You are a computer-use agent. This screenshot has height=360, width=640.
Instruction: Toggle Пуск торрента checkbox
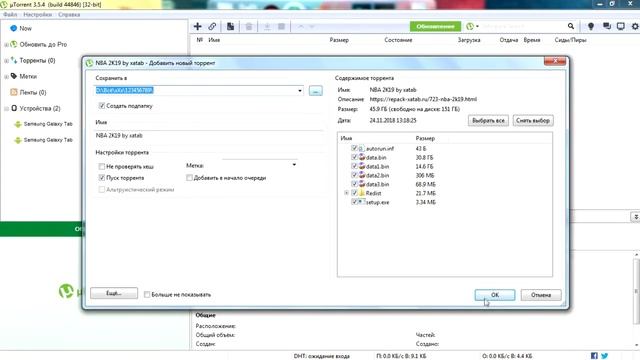102,178
